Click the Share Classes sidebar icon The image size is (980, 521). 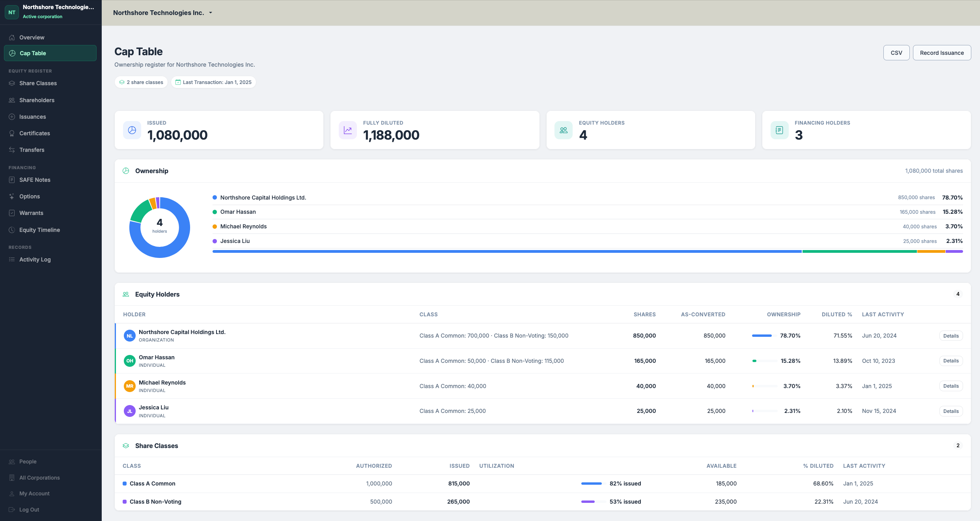point(12,83)
